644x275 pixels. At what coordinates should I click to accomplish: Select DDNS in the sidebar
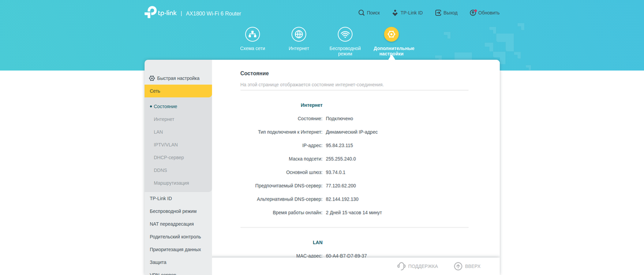pyautogui.click(x=160, y=170)
